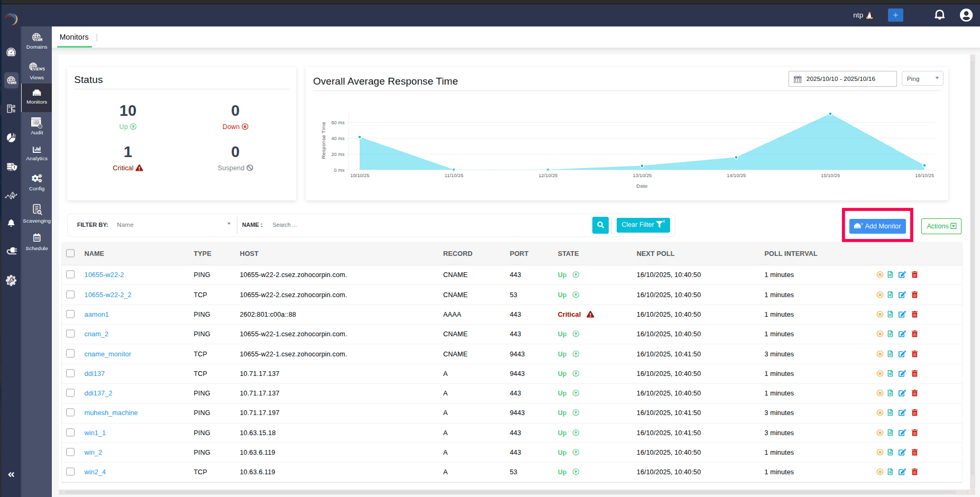Open the user profile icon
The width and height of the screenshot is (980, 497).
point(966,15)
